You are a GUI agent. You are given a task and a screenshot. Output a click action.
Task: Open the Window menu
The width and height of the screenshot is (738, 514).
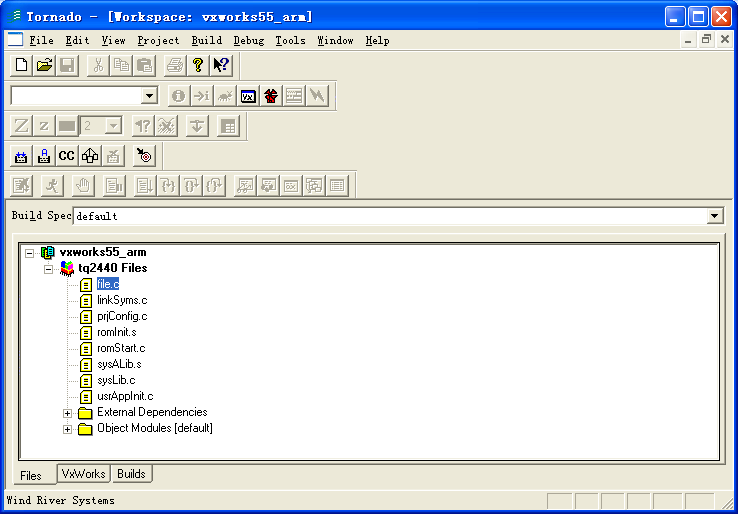click(x=335, y=41)
